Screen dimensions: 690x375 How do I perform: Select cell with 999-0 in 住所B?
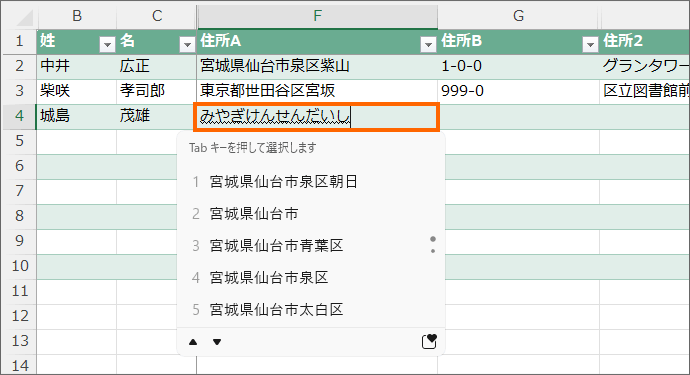tap(518, 91)
